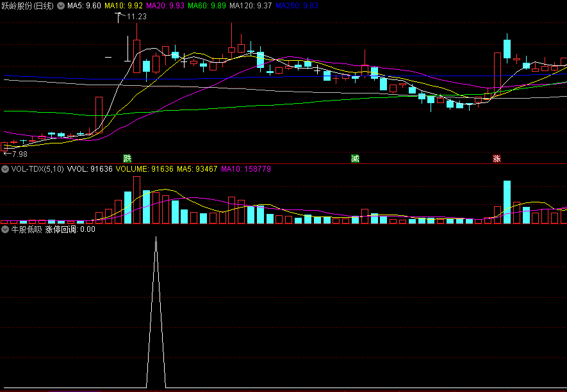Image resolution: width=567 pixels, height=392 pixels.
Task: Click the tallest red volume bar near 跌
Action: 136,200
